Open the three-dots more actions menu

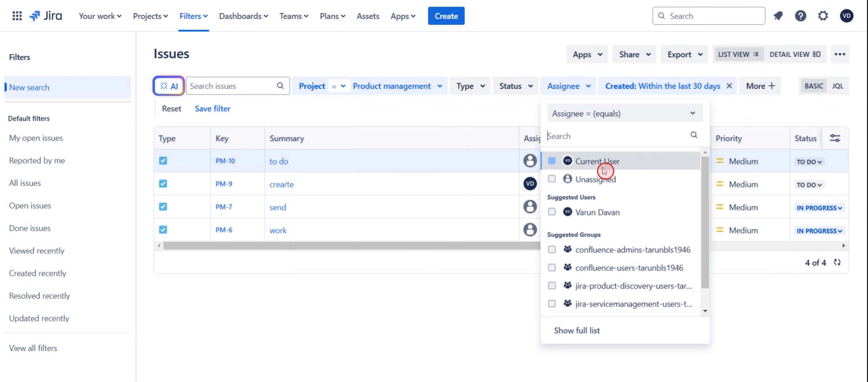point(840,54)
